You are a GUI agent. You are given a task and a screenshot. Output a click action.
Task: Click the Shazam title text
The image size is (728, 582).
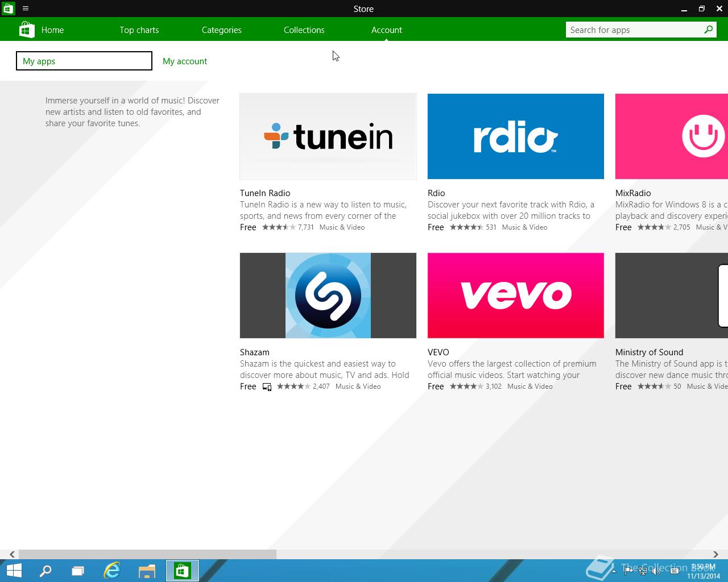(255, 352)
